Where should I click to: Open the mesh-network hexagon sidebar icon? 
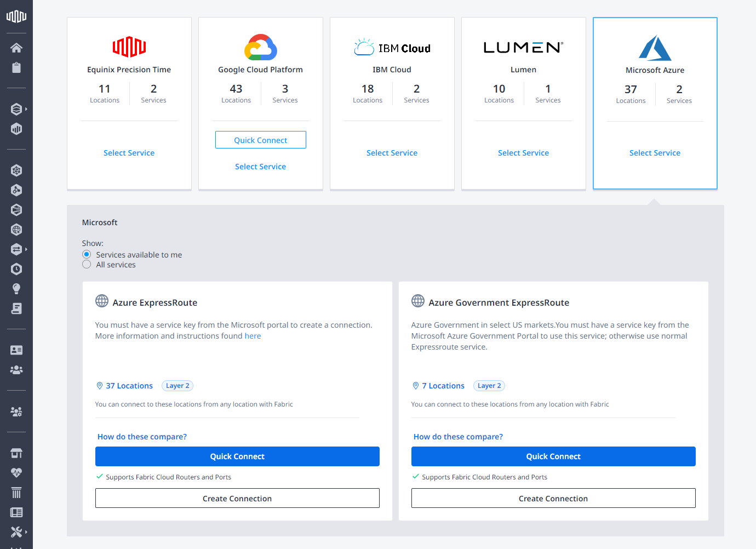[x=16, y=170]
